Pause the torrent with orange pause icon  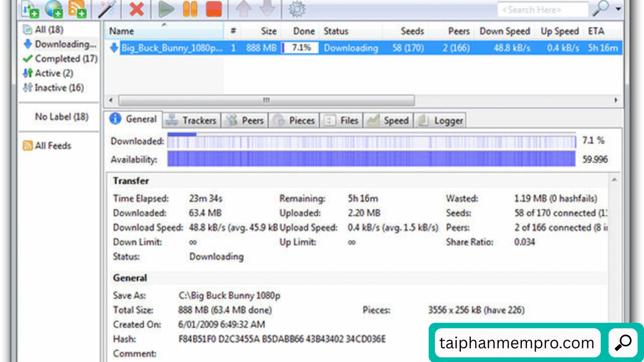click(x=190, y=9)
